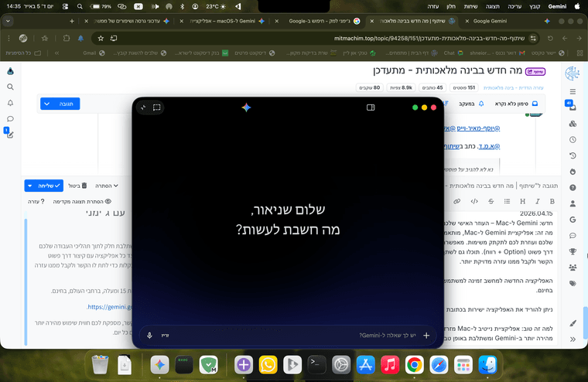Viewport: 588px width, 382px height.
Task: Click the list formatting button in composer
Action: (x=507, y=202)
